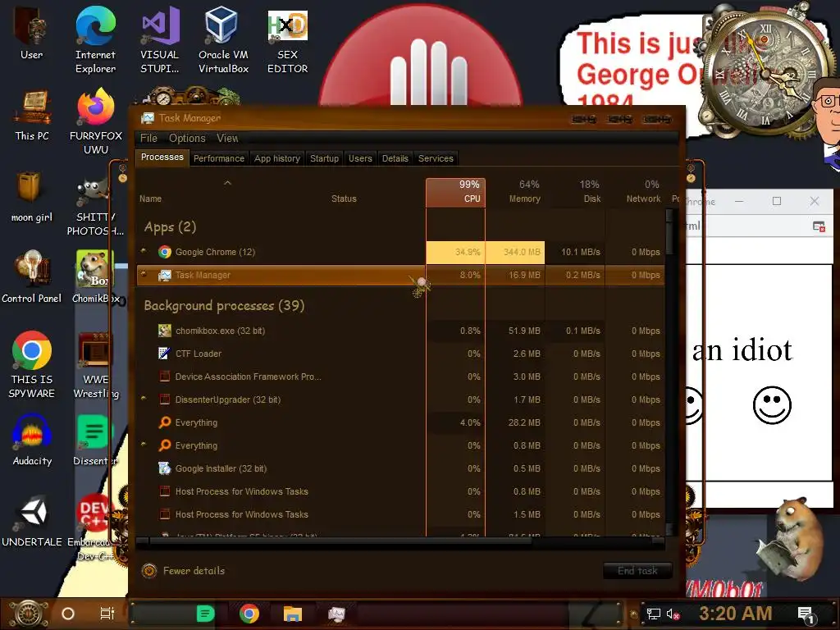Image resolution: width=840 pixels, height=630 pixels.
Task: Open THIS IS SPYWARE Chrome shortcut
Action: pos(32,364)
